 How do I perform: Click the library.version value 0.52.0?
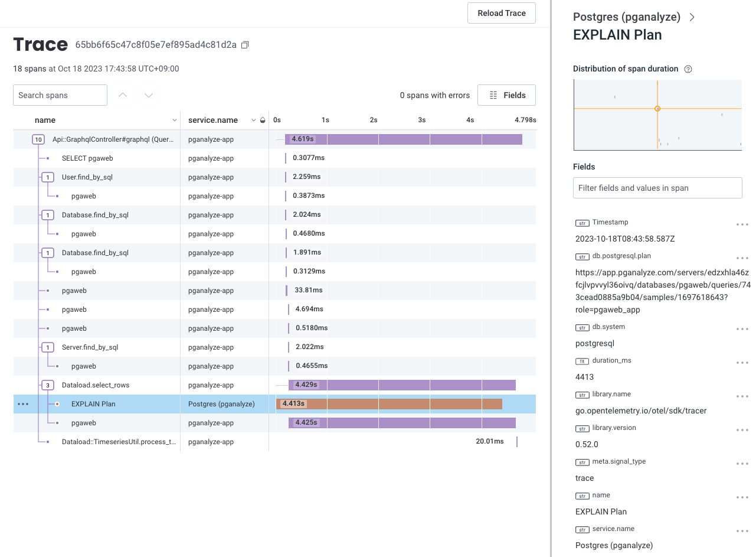tap(587, 444)
